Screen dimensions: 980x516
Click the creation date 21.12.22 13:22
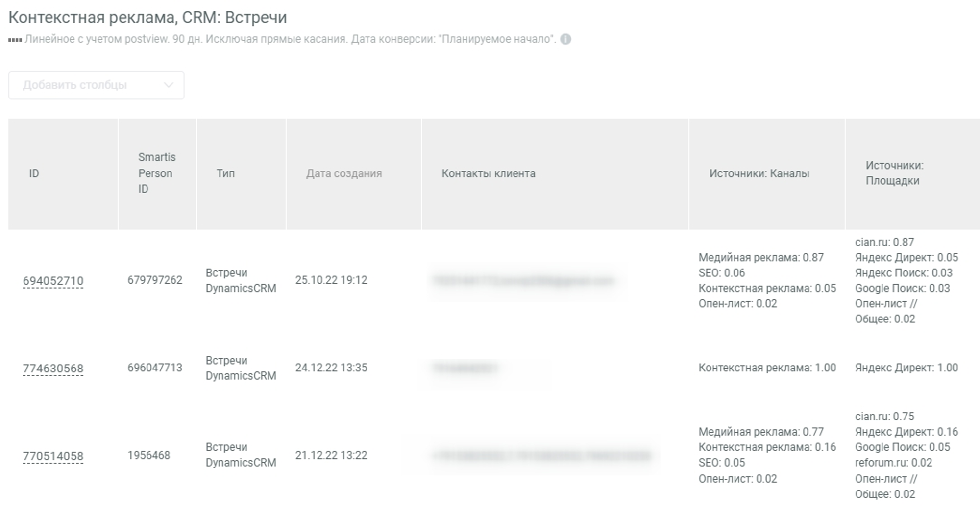coord(331,456)
